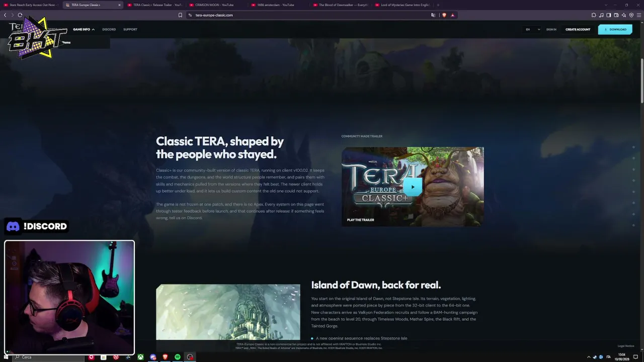Open the Xbox app from taskbar
Viewport: 644px width, 362px height.
tap(141, 357)
